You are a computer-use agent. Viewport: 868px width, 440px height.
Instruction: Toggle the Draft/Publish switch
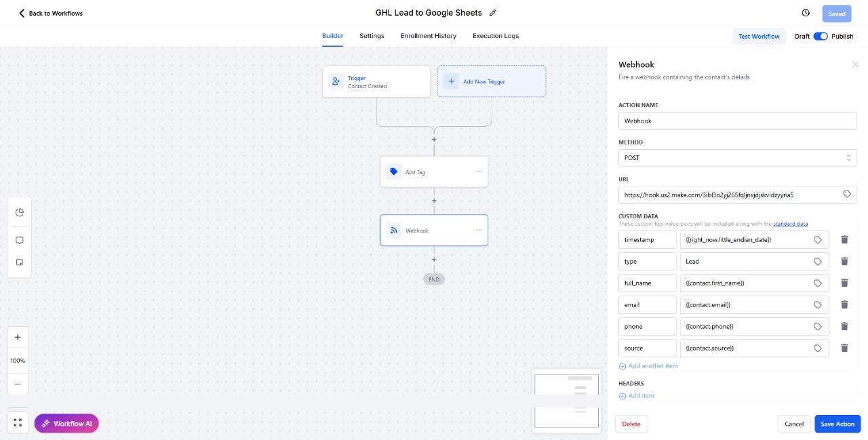pyautogui.click(x=821, y=36)
